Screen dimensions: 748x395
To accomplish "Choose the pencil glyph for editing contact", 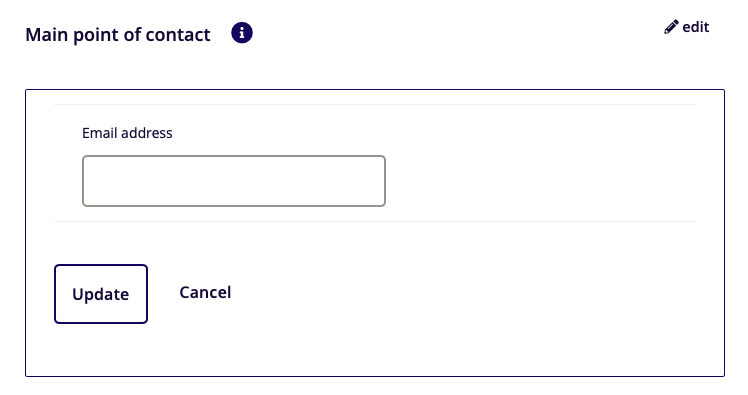I will click(671, 27).
